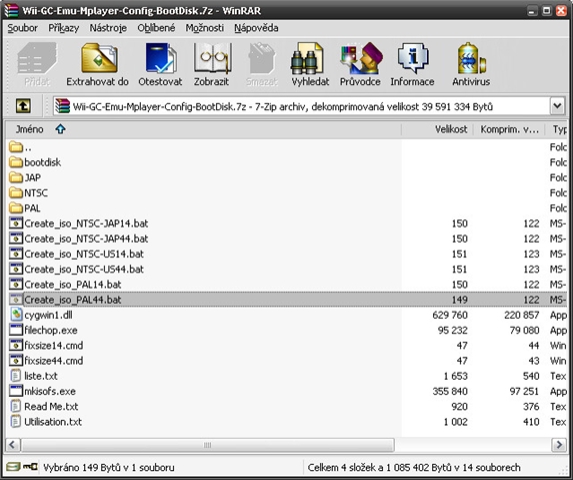Click the Create_iso_PAL14.bat file icon

[x=16, y=284]
